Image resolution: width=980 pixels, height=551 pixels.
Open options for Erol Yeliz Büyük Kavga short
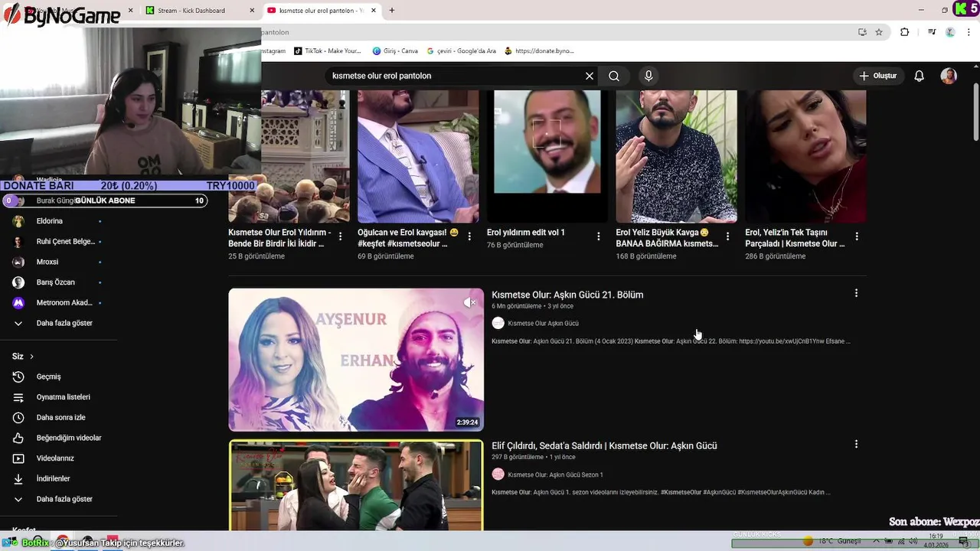tap(727, 236)
